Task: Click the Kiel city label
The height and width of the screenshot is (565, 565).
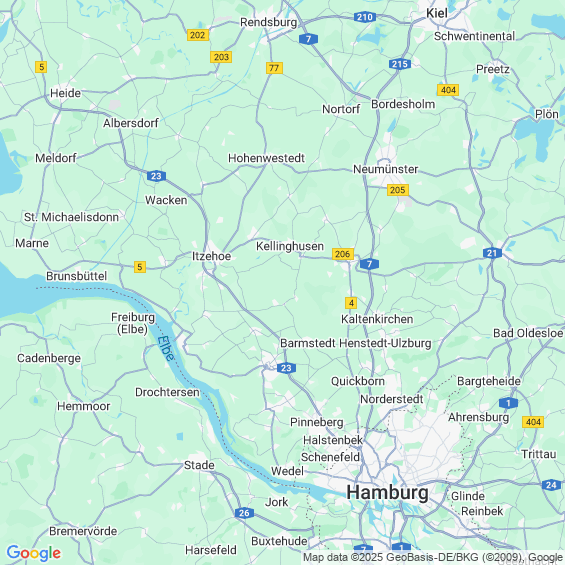Action: pos(437,13)
